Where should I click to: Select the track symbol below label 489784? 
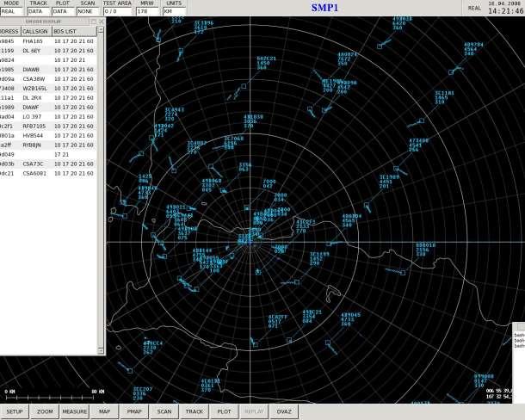[451, 72]
